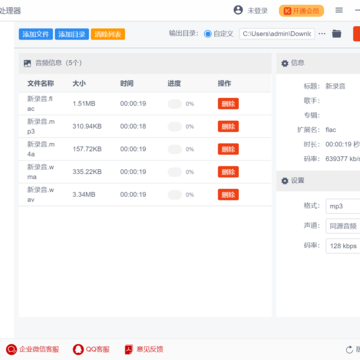Viewport: 360px width, 360px height.
Task: Open the 码率 128 kbps dropdown
Action: pos(343,246)
